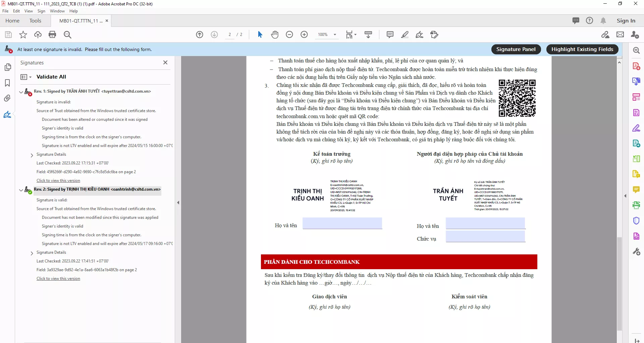
Task: Open the Protect shield tool
Action: [x=636, y=220]
